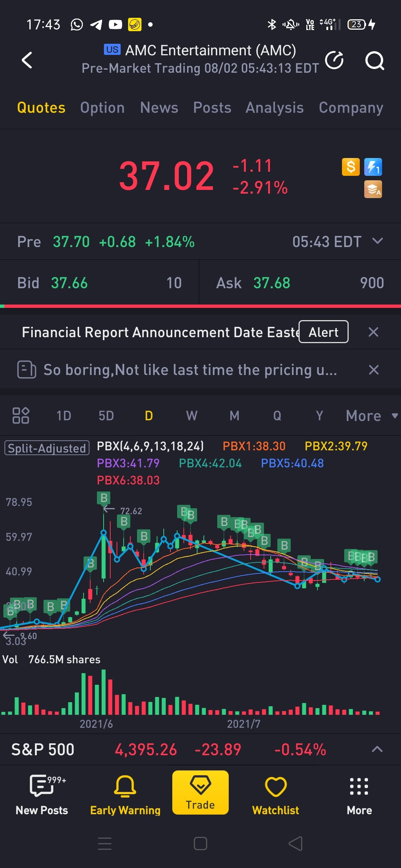Viewport: 401px width, 868px height.
Task: Expand the S&P 500 index bar
Action: click(377, 749)
